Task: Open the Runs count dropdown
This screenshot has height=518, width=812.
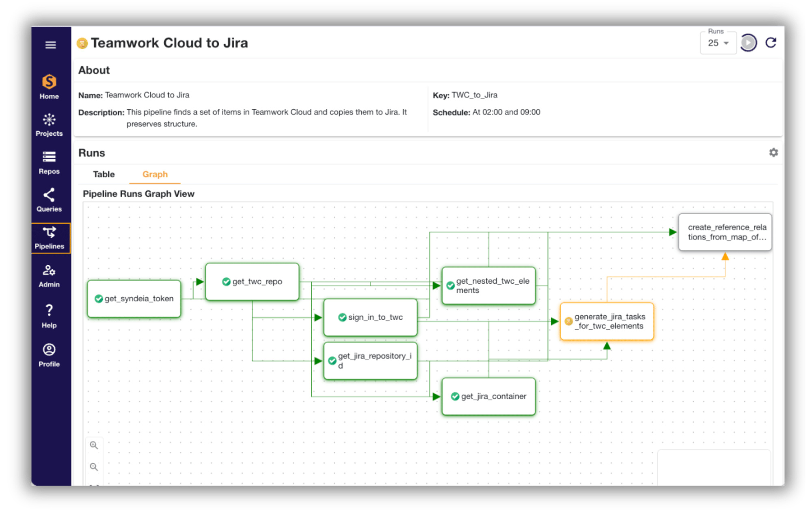Action: pos(718,42)
